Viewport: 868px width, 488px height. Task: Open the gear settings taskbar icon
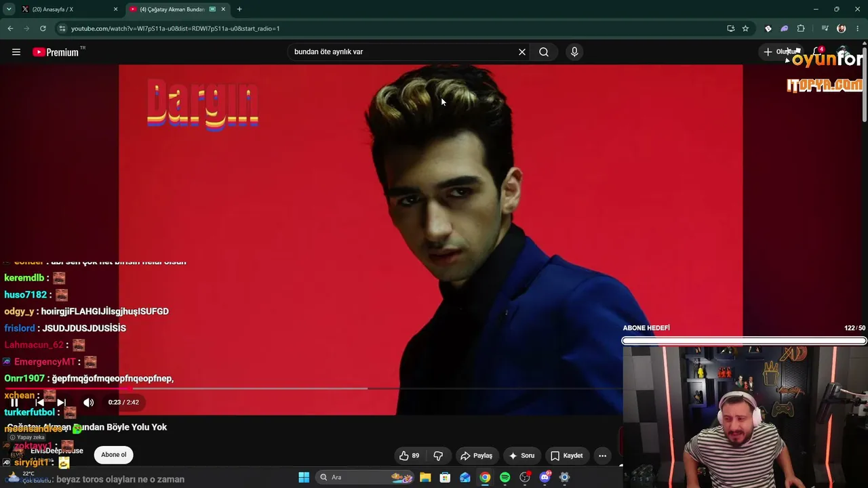click(564, 477)
